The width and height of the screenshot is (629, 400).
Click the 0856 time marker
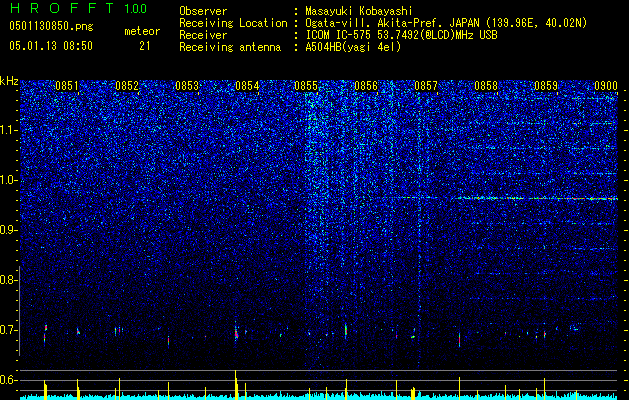(x=366, y=86)
